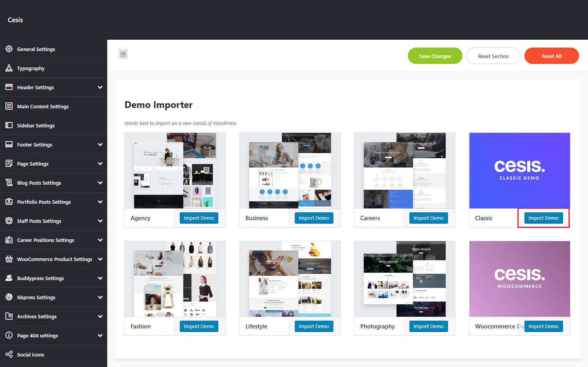Click the Agency demo preview thumbnail
Image resolution: width=588 pixels, height=367 pixels.
tap(175, 171)
